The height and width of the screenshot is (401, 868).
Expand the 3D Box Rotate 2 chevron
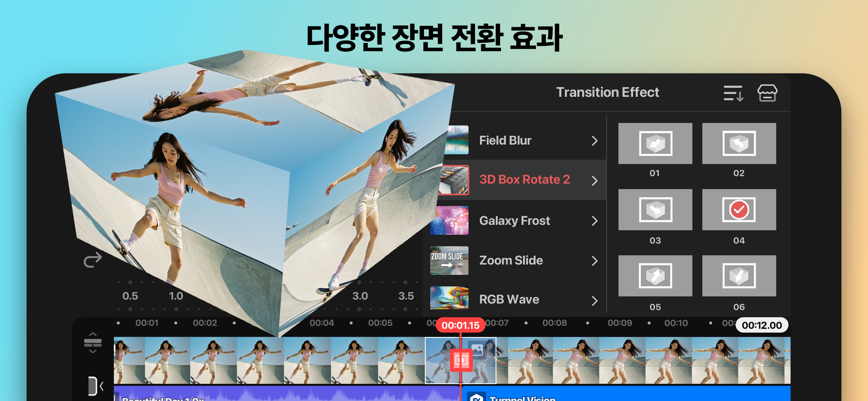594,181
